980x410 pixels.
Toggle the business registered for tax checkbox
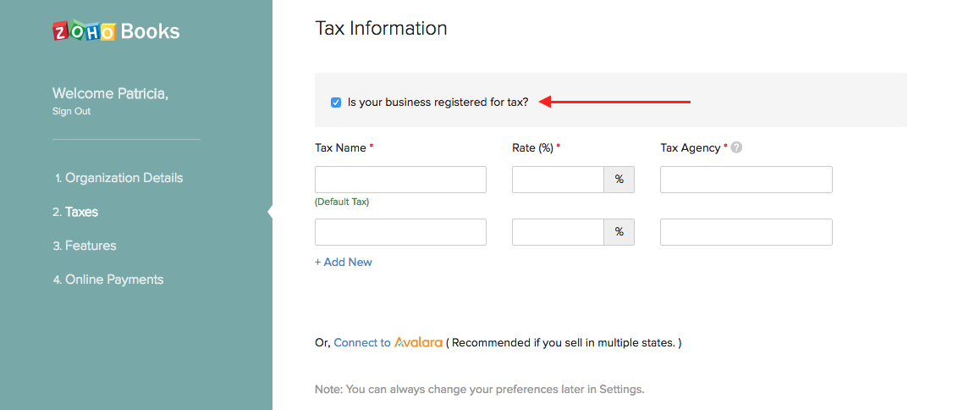point(336,102)
